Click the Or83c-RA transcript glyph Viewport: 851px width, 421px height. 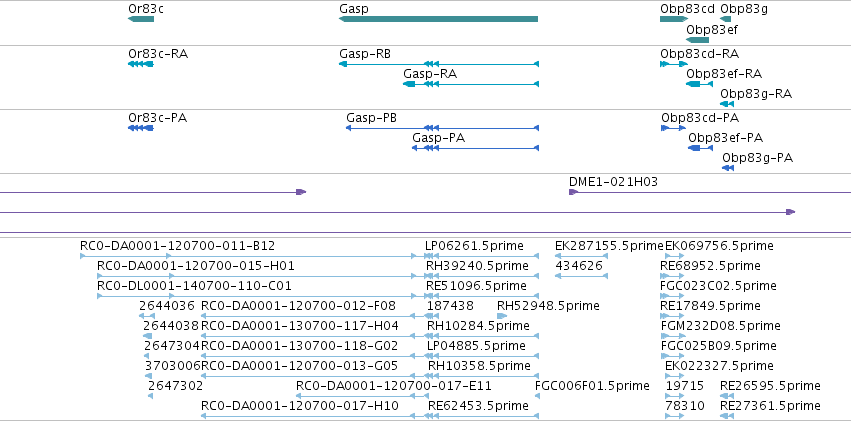click(x=141, y=64)
